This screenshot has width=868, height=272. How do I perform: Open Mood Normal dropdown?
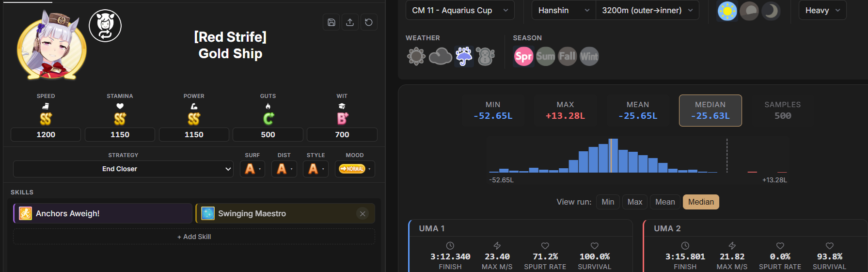[355, 169]
